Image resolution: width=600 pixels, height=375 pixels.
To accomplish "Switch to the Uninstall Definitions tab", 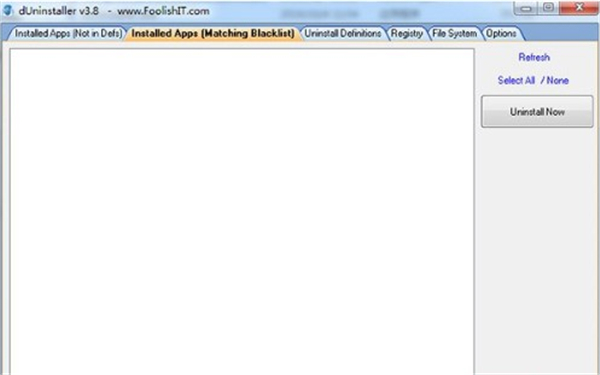I will pyautogui.click(x=343, y=34).
